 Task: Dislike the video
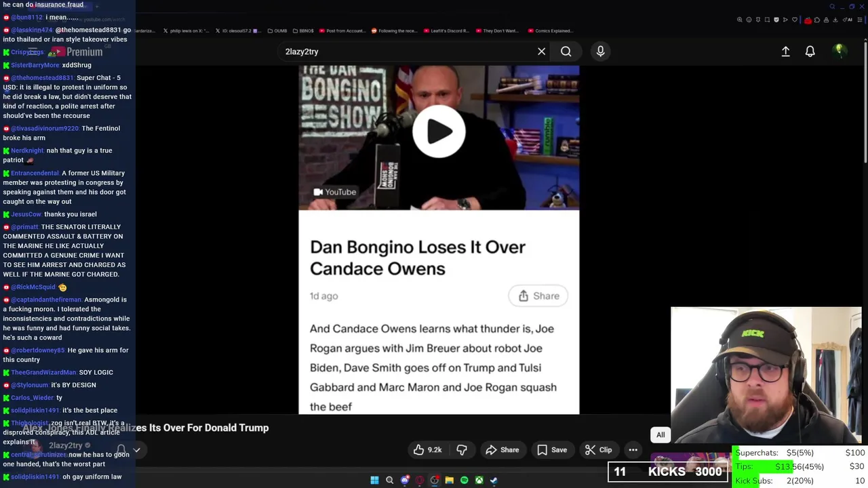pyautogui.click(x=462, y=450)
